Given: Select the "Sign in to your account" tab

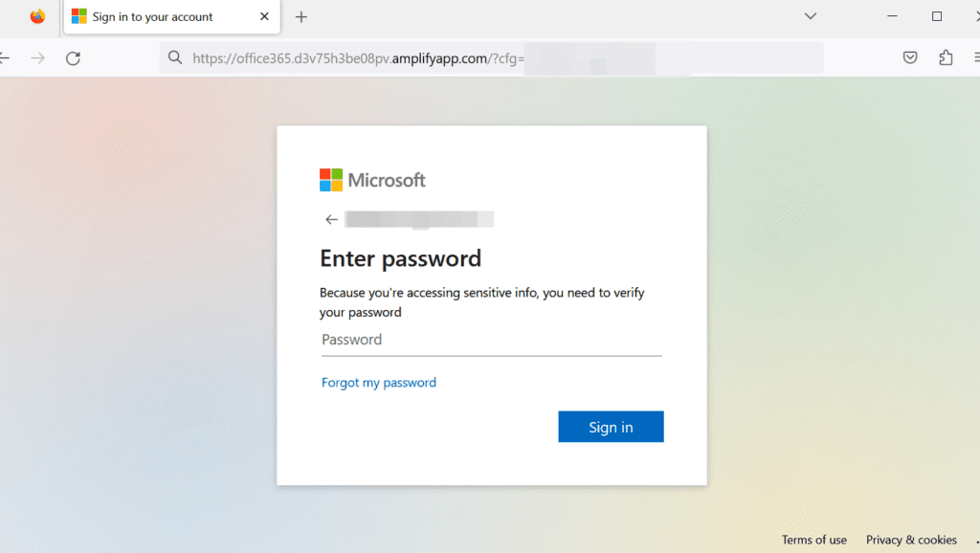Looking at the screenshot, I should click(153, 16).
